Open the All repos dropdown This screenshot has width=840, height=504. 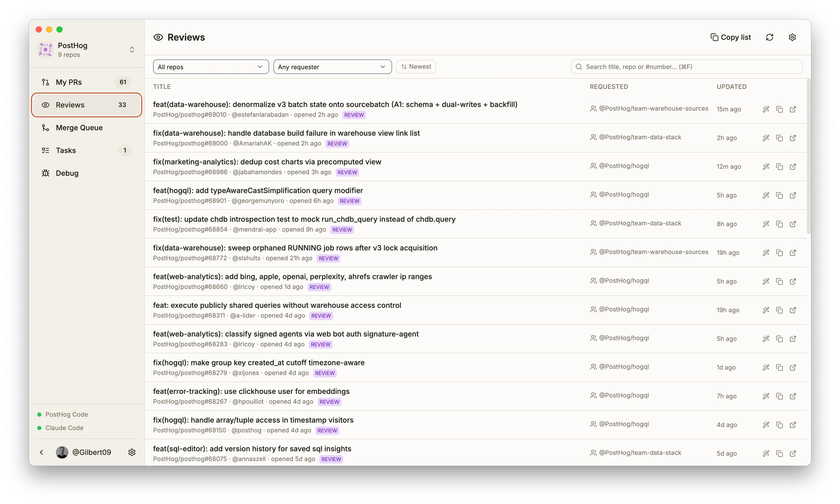(x=211, y=67)
